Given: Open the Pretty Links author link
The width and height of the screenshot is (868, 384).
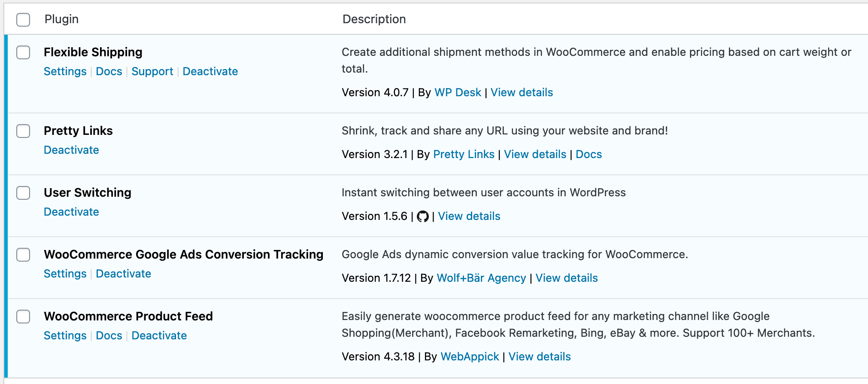Looking at the screenshot, I should point(464,154).
